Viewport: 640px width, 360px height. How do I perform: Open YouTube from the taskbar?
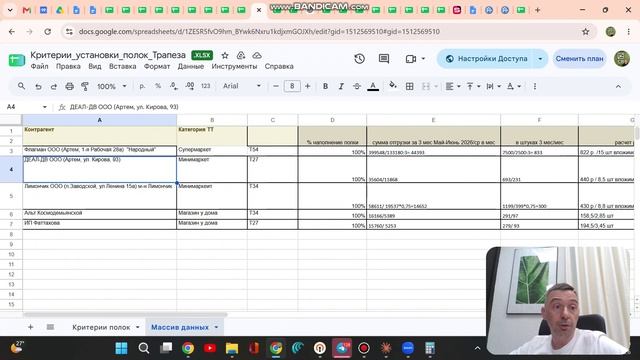(x=210, y=348)
